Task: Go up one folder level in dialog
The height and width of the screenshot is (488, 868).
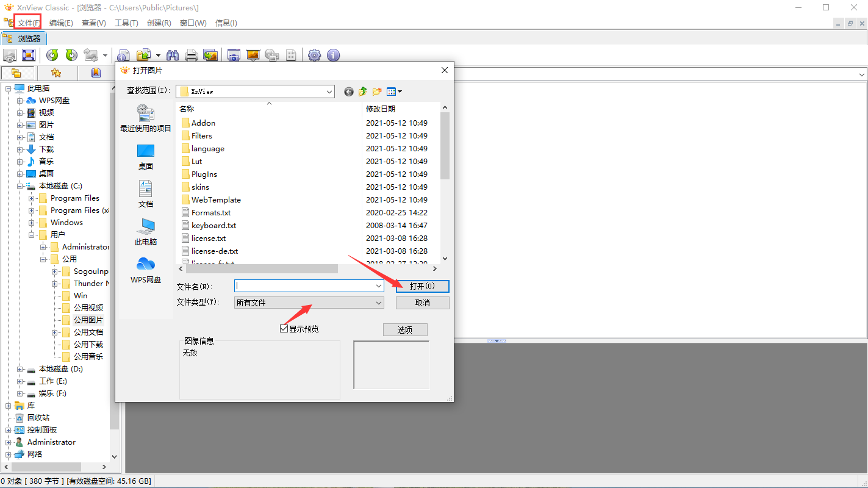Action: (363, 91)
